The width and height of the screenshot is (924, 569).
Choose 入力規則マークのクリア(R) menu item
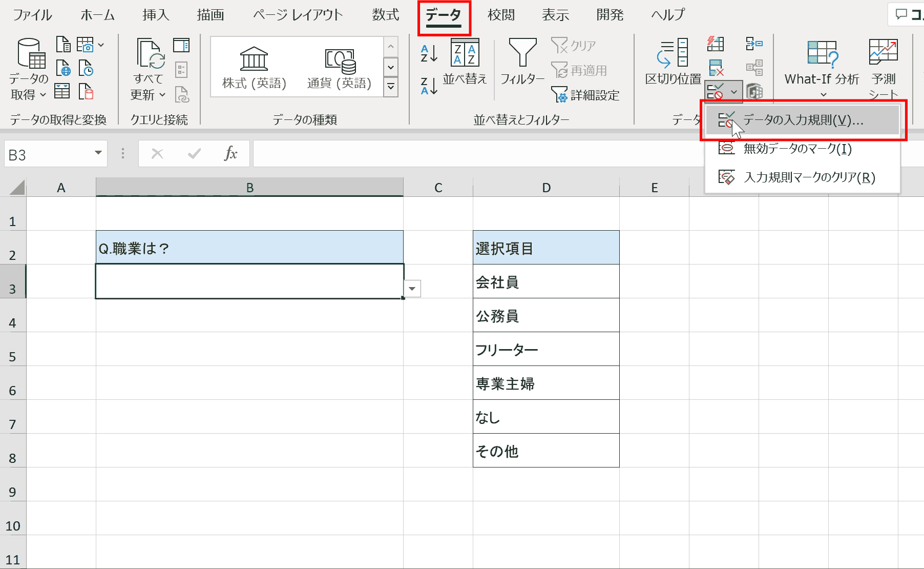click(x=803, y=177)
